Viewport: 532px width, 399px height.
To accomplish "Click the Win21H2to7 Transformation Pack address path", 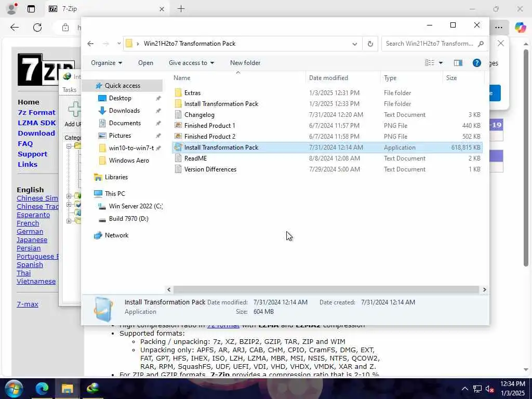I will click(x=189, y=44).
